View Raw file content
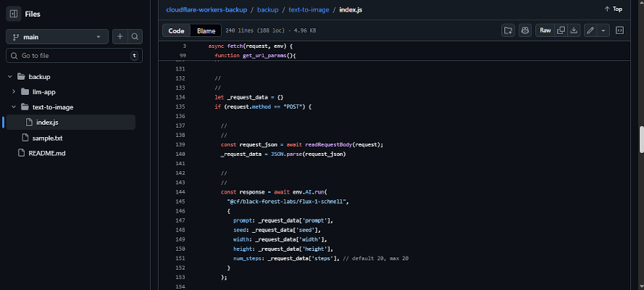This screenshot has height=290, width=644. (545, 30)
